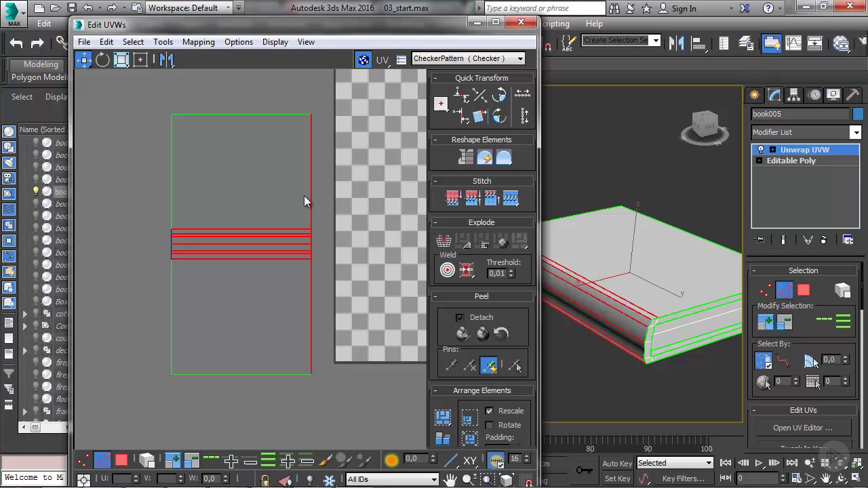868x488 pixels.
Task: Click the Stitch Custom icon in Stitch rollout
Action: coord(511,199)
